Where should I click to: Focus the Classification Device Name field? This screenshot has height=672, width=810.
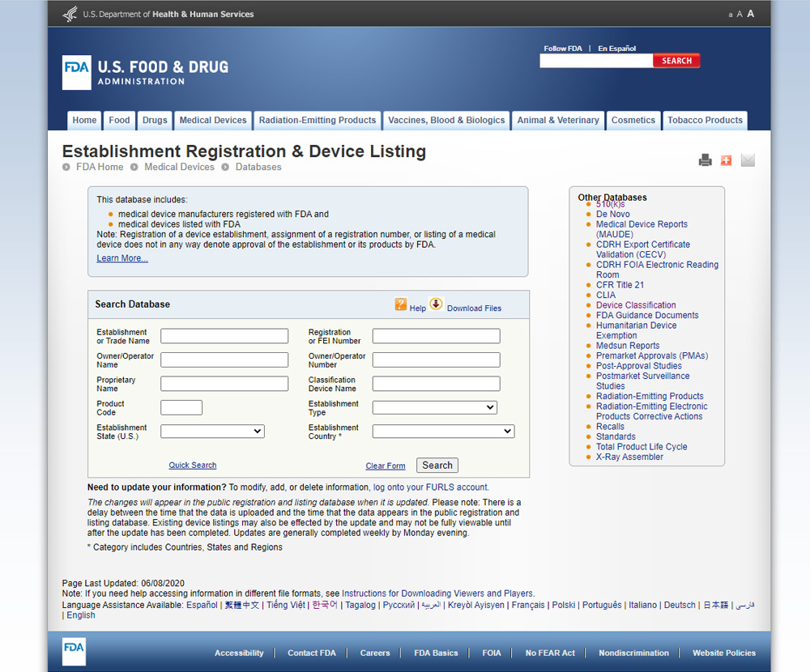436,384
